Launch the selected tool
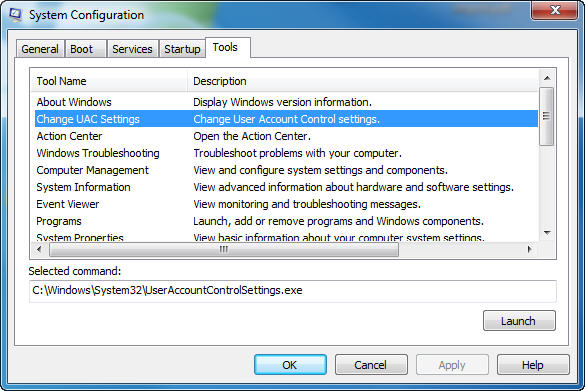The width and height of the screenshot is (585, 391). pyautogui.click(x=519, y=321)
